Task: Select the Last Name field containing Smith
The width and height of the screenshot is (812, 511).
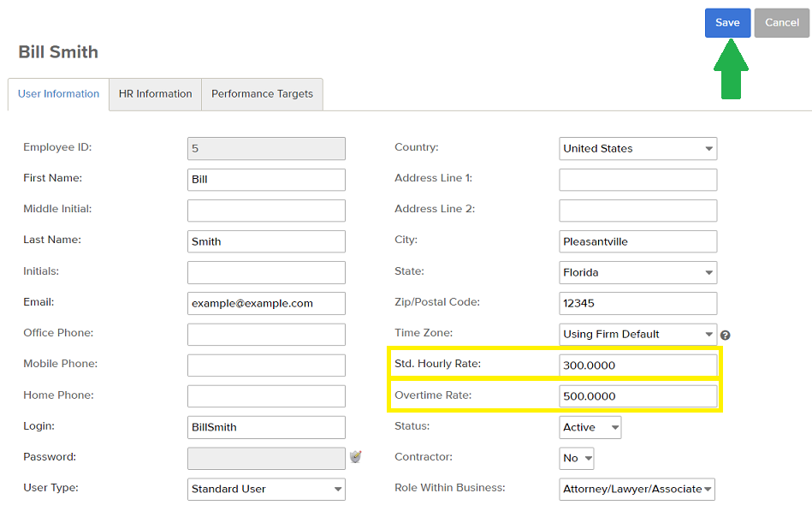Action: (x=266, y=241)
